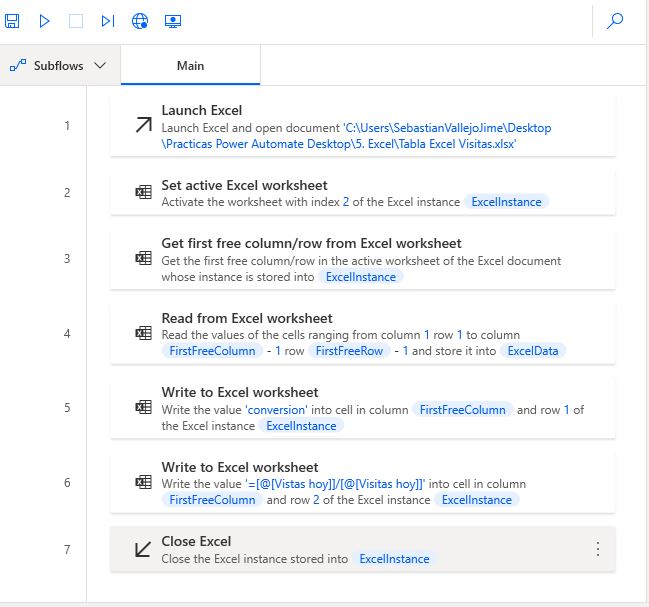This screenshot has height=607, width=649.
Task: Click the Tabla Excel Visitas.xlsx file path
Action: click(356, 136)
